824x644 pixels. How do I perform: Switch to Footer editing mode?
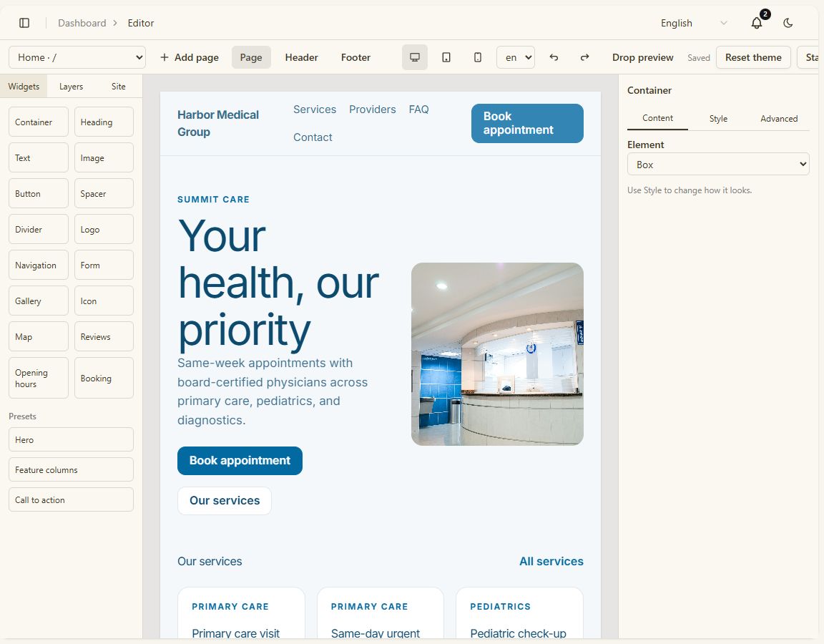(355, 57)
